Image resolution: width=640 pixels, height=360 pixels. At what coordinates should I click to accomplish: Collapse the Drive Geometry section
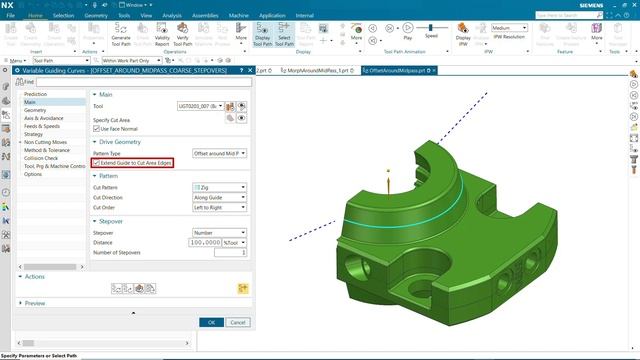pos(95,142)
